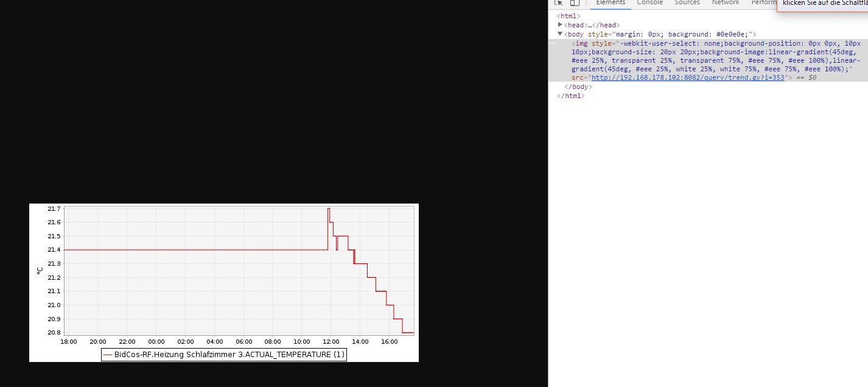The image size is (868, 387).
Task: Open the Console tab
Action: coord(649,2)
